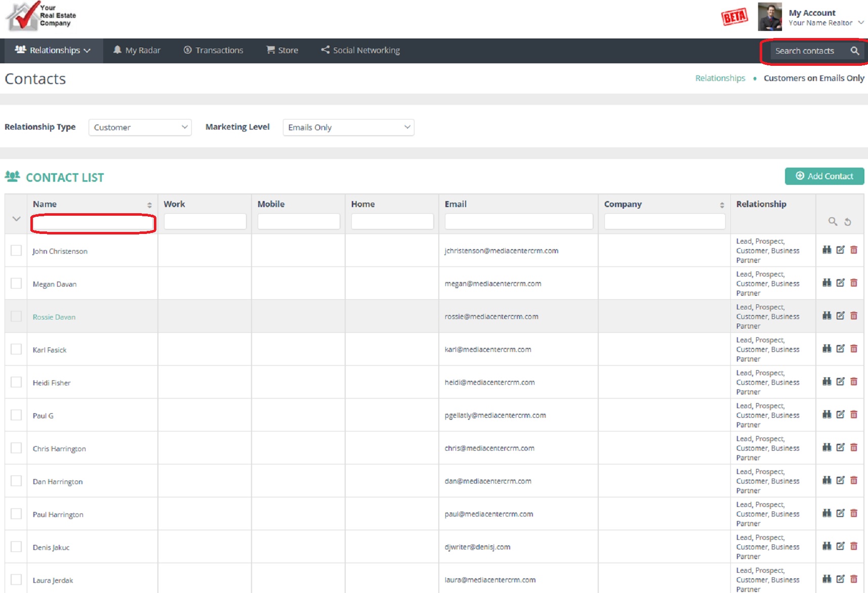
Task: Go to Transactions in navigation bar
Action: (x=213, y=50)
